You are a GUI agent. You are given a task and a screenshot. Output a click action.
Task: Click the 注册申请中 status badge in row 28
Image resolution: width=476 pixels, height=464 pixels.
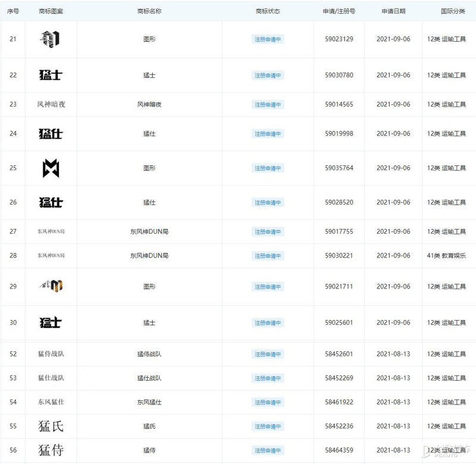coord(268,256)
